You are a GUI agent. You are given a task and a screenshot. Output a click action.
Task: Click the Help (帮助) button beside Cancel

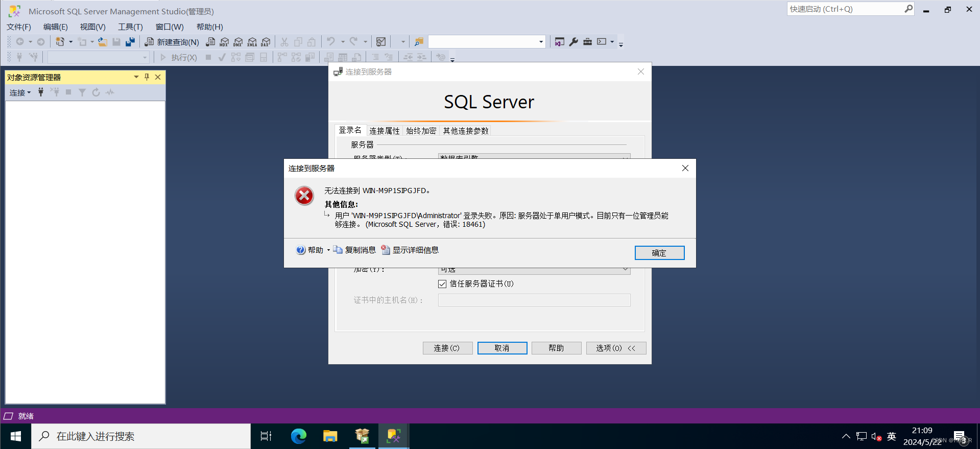(556, 348)
